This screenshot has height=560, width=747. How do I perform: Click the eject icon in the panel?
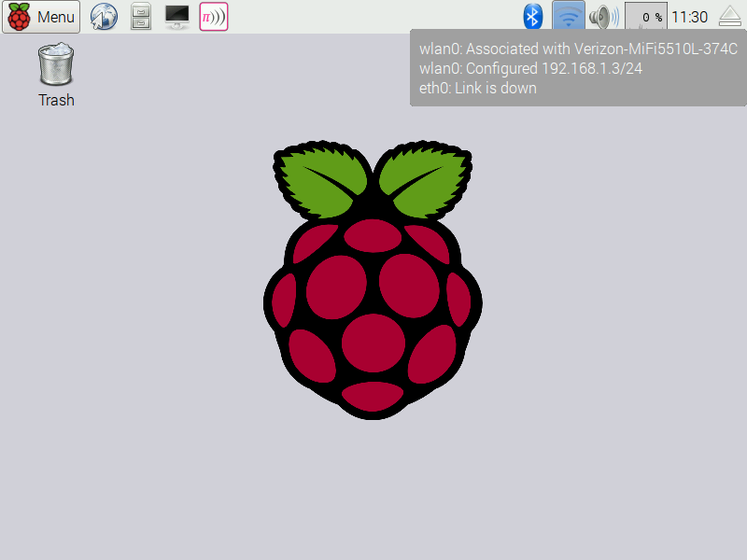[x=730, y=17]
